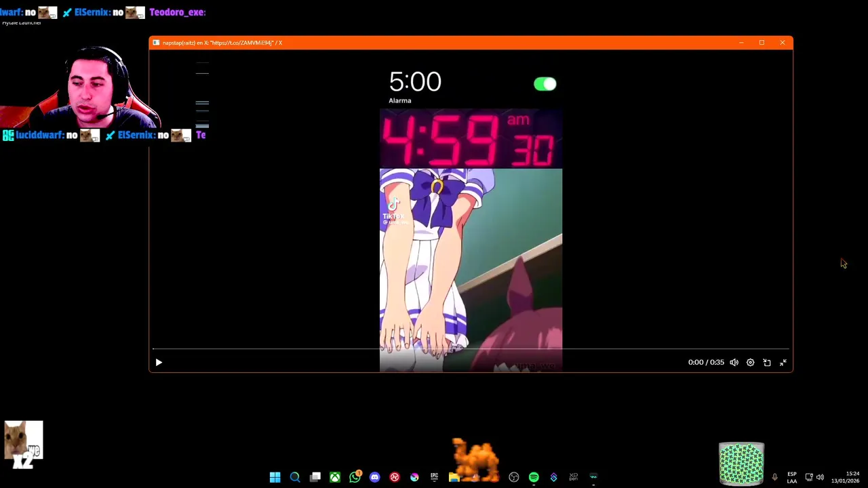Screen dimensions: 868x488
Task: Mute the video using the speaker icon
Action: click(x=734, y=363)
